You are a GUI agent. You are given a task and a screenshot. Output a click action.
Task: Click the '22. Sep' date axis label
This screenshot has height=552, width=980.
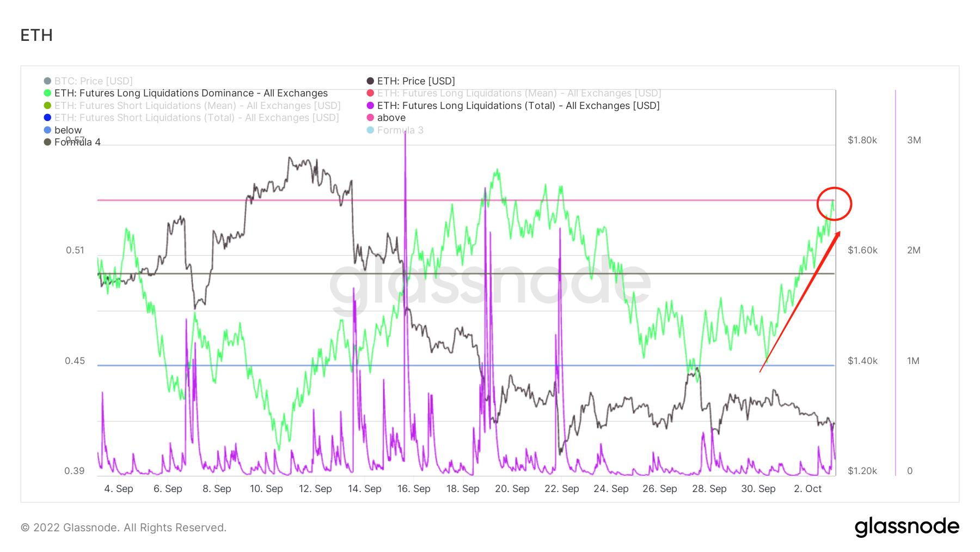point(562,489)
